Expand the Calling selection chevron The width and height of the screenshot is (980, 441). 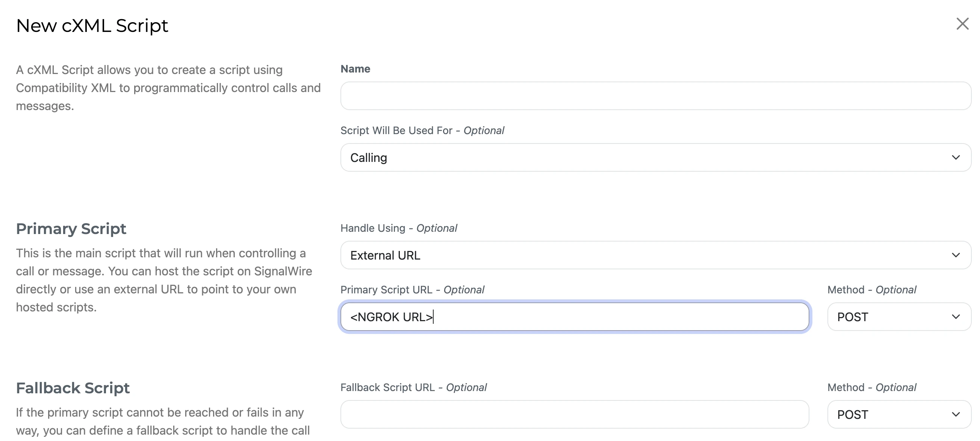956,157
